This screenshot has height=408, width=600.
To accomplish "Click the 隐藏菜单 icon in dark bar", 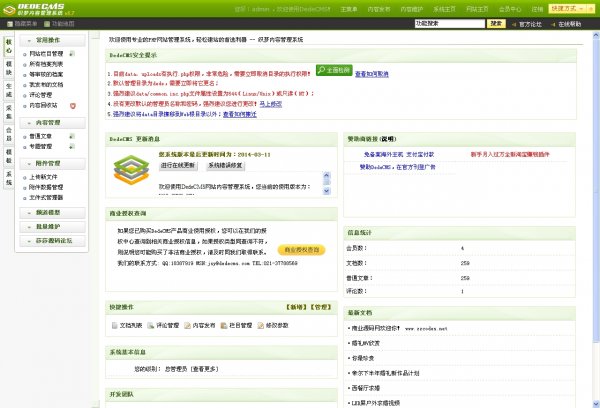I will [x=10, y=24].
